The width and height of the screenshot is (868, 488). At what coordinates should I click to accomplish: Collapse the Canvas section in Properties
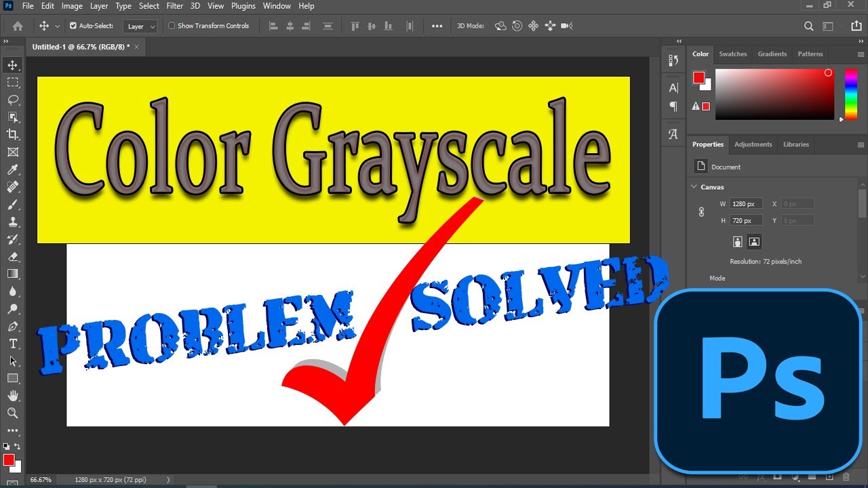coord(694,187)
